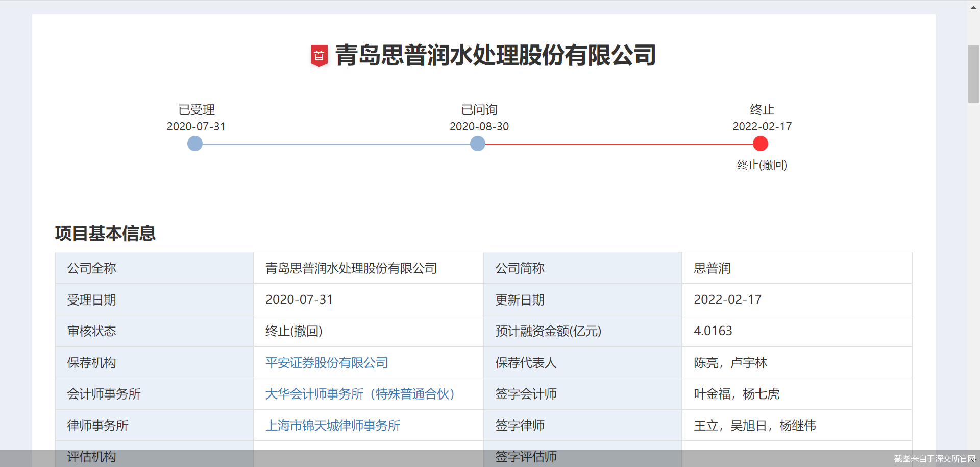Click the 评估机构 label cell

155,454
